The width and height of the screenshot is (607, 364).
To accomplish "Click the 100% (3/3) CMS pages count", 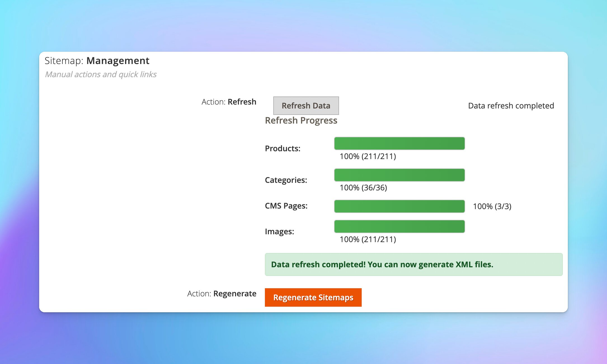I will coord(492,206).
